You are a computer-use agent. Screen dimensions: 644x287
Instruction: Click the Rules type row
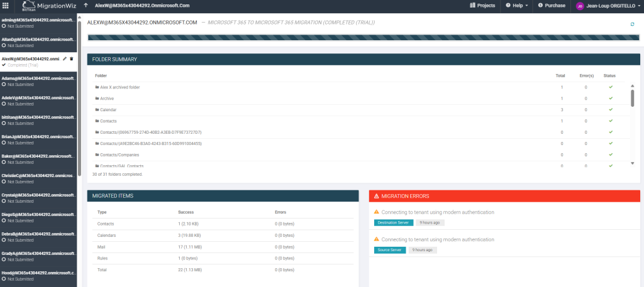pyautogui.click(x=222, y=258)
